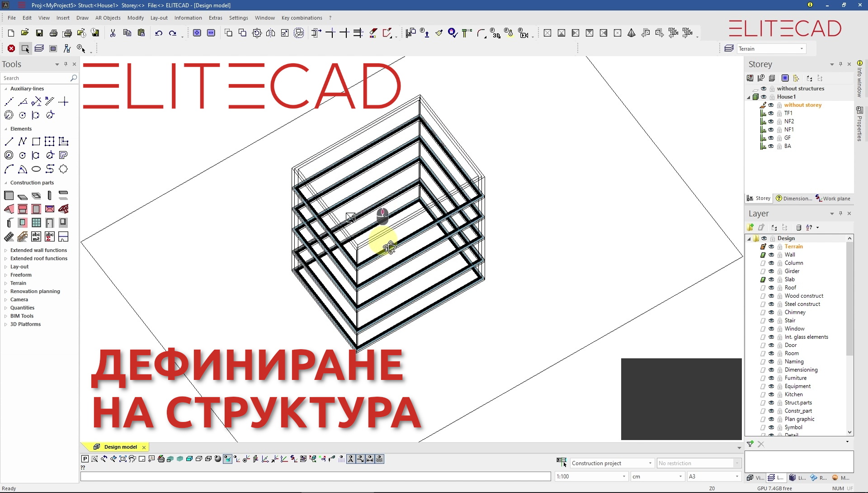Click the new layer icon in Layer panel

click(750, 228)
